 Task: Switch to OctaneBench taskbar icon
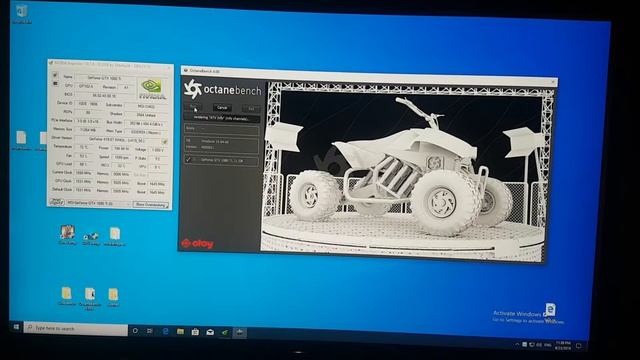[240, 333]
